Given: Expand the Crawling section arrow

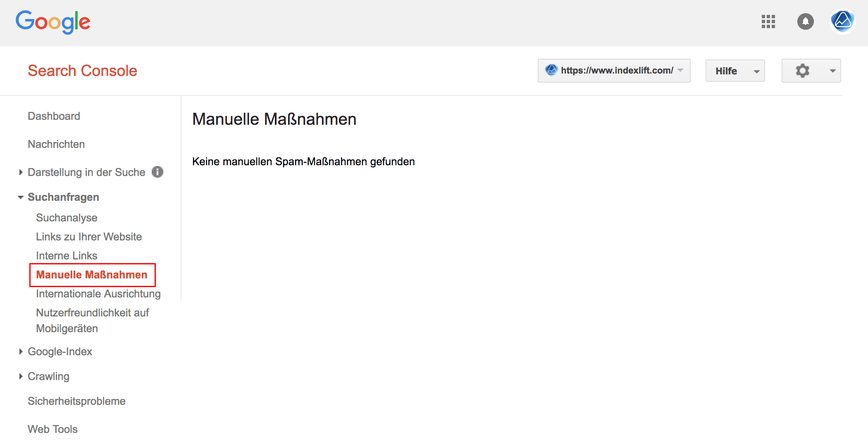Looking at the screenshot, I should (21, 376).
